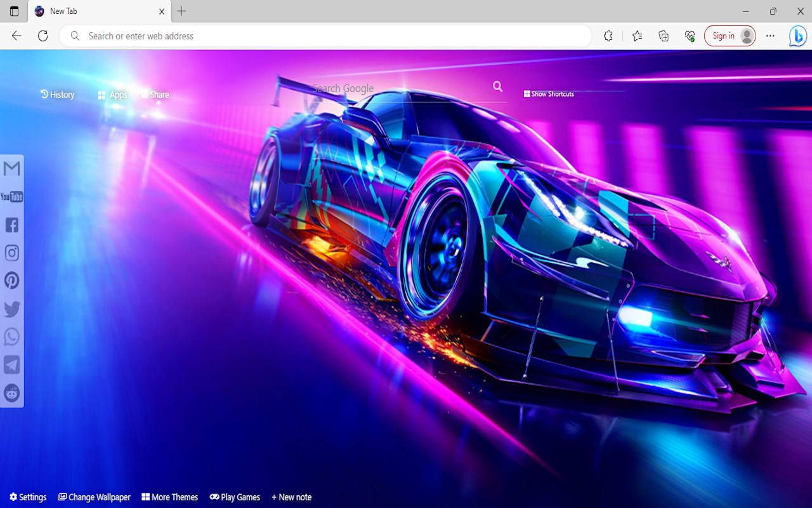Open the Reddit sidebar shortcut
The height and width of the screenshot is (508, 812).
click(11, 392)
